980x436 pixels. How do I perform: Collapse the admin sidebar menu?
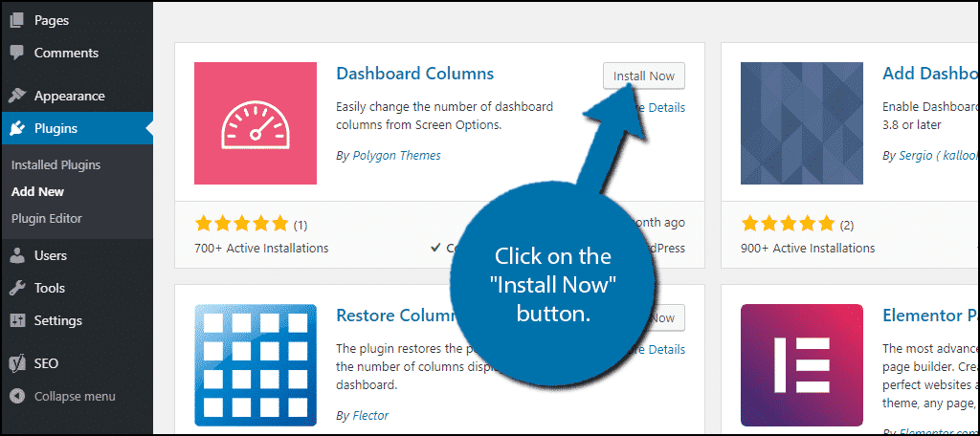click(75, 396)
